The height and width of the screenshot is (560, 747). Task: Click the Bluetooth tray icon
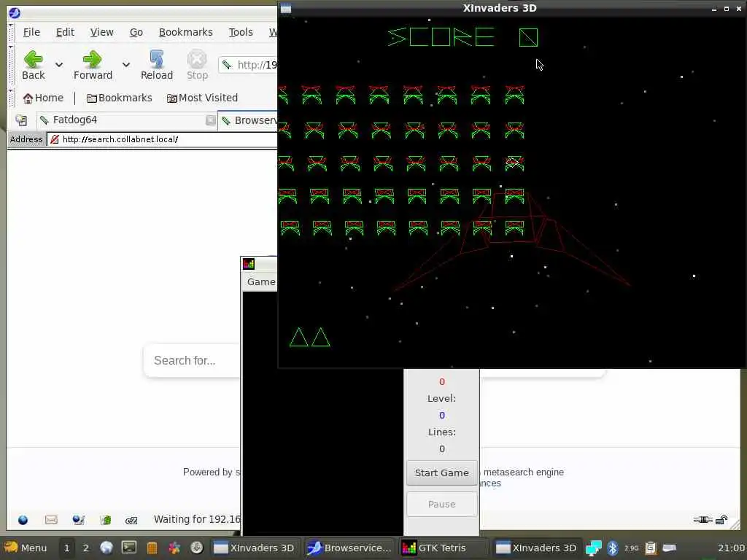pyautogui.click(x=613, y=548)
